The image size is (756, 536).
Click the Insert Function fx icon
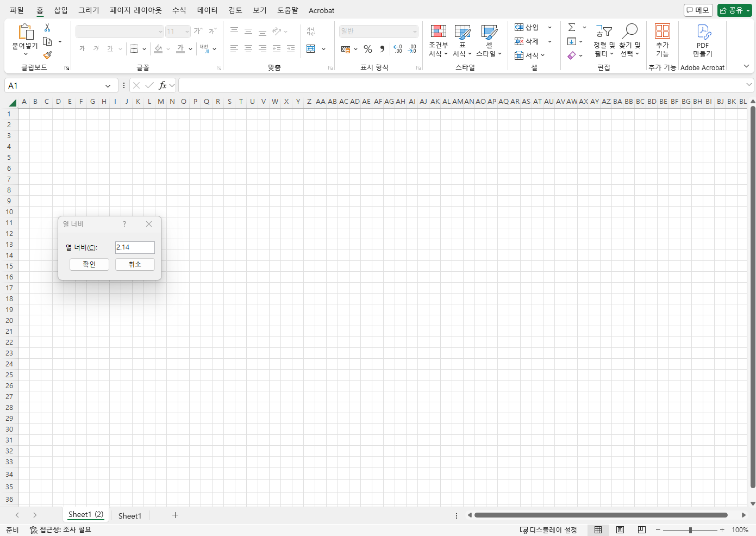click(x=163, y=85)
